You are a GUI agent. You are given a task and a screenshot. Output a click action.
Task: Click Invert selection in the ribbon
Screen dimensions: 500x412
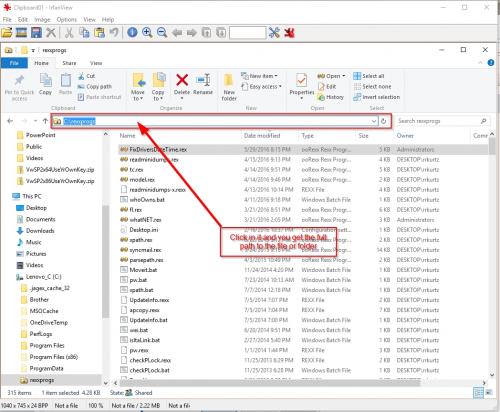(377, 97)
